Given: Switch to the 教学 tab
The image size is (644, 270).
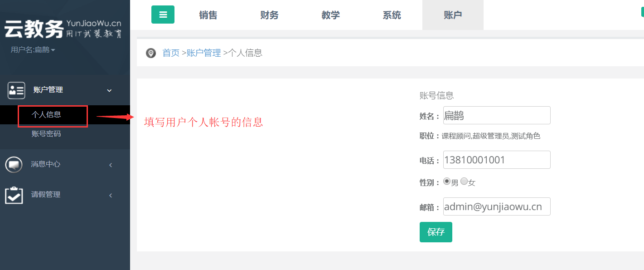Looking at the screenshot, I should (x=330, y=15).
